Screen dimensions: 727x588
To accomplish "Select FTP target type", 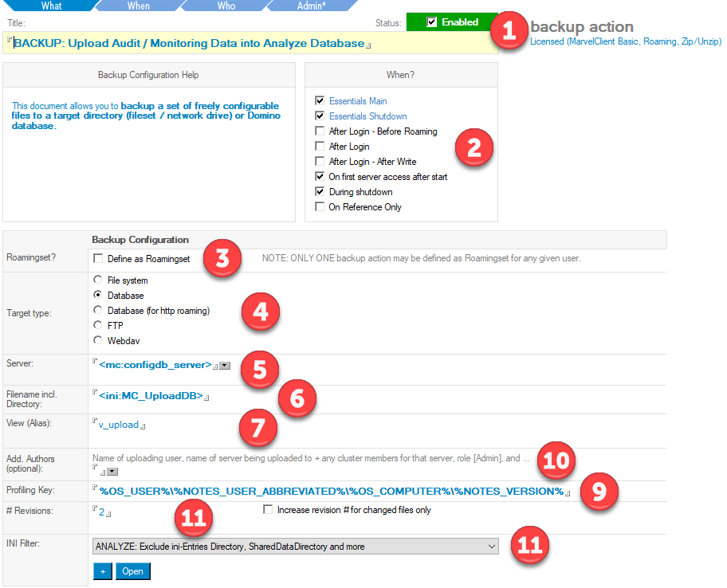I will pos(97,325).
